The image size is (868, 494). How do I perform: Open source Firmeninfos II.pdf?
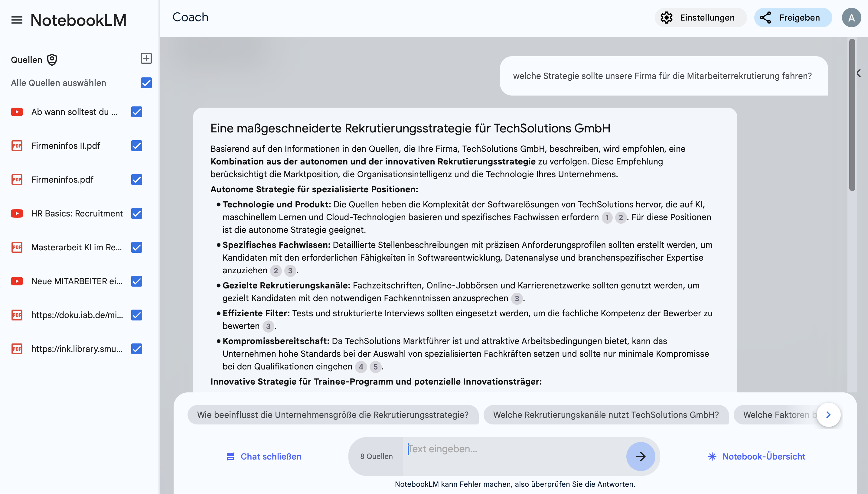point(66,145)
